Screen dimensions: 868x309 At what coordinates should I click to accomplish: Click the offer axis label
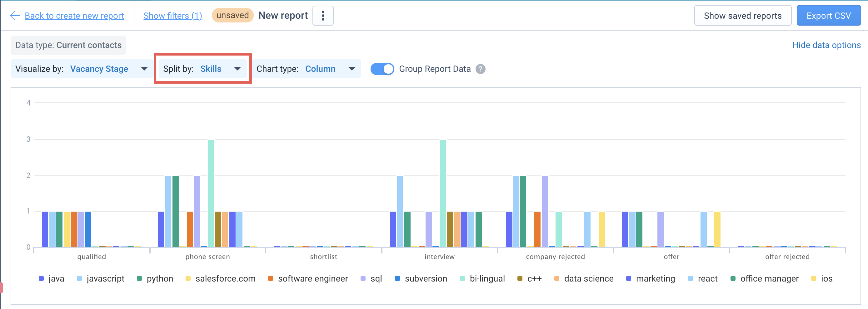671,257
